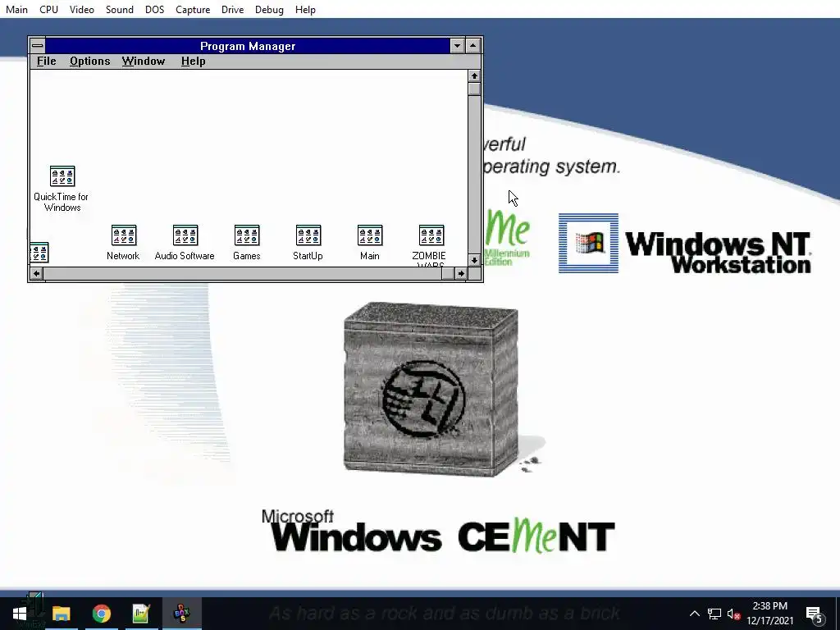The image size is (840, 630).
Task: Open notification center with 5 alerts
Action: point(815,614)
